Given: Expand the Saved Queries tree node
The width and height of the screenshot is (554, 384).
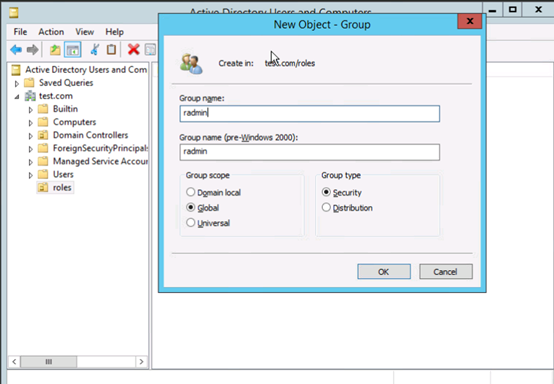Looking at the screenshot, I should [17, 84].
